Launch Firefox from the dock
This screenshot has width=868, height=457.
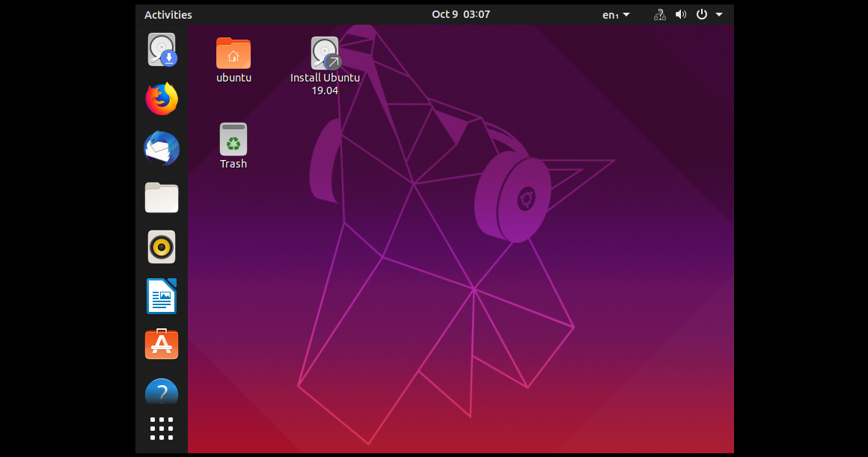[x=161, y=98]
